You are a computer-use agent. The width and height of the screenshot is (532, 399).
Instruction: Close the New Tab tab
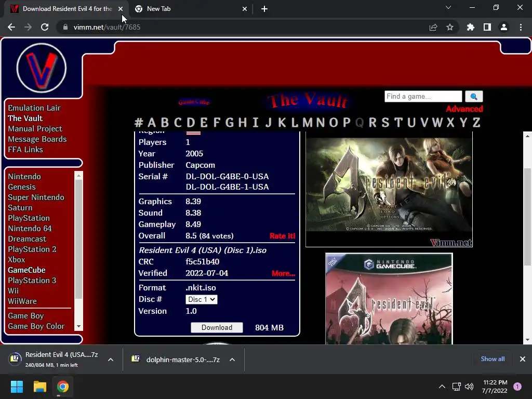click(245, 9)
